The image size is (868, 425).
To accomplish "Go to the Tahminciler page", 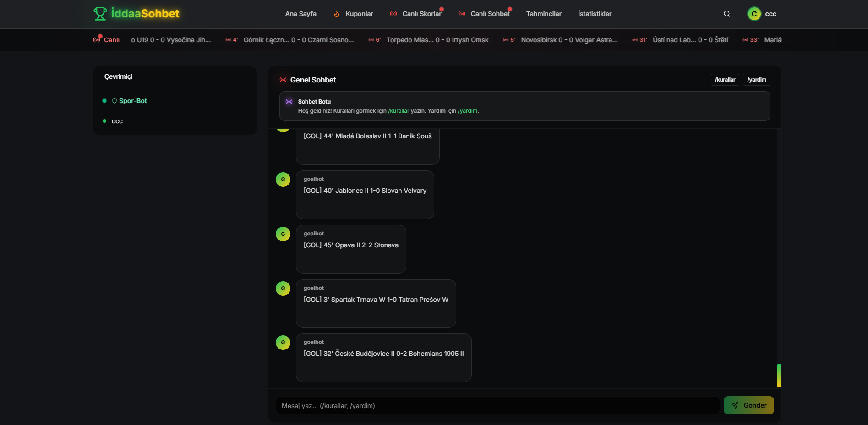I will [544, 14].
